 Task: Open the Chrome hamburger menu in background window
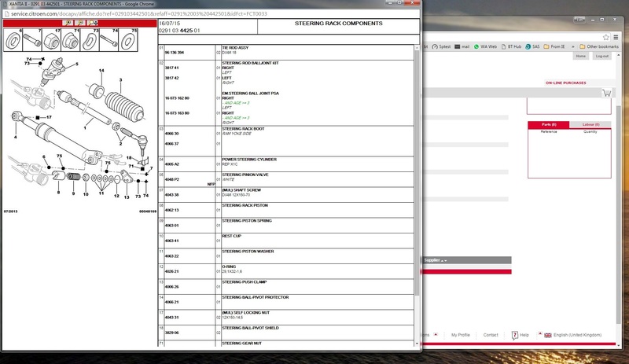tap(616, 37)
